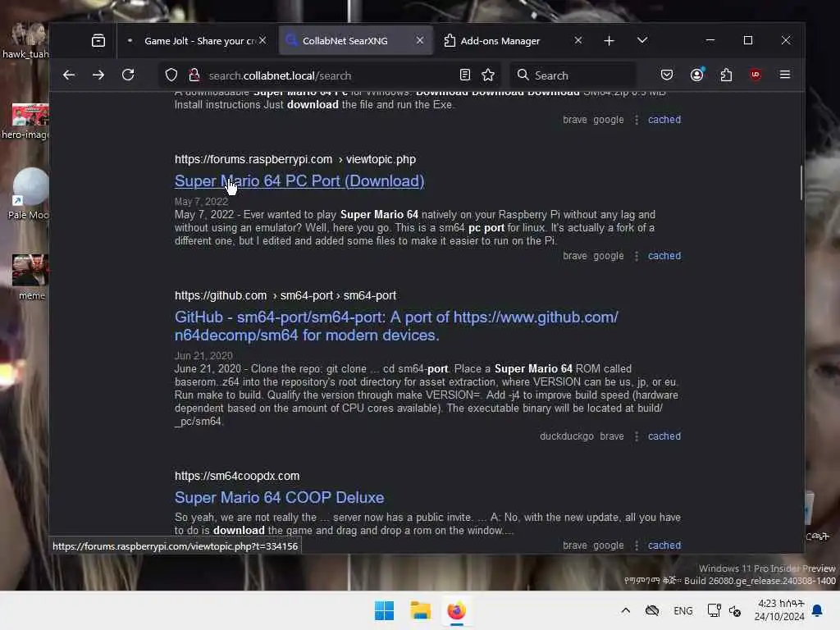The height and width of the screenshot is (630, 840).
Task: Show site connection security lock info
Action: 194,75
